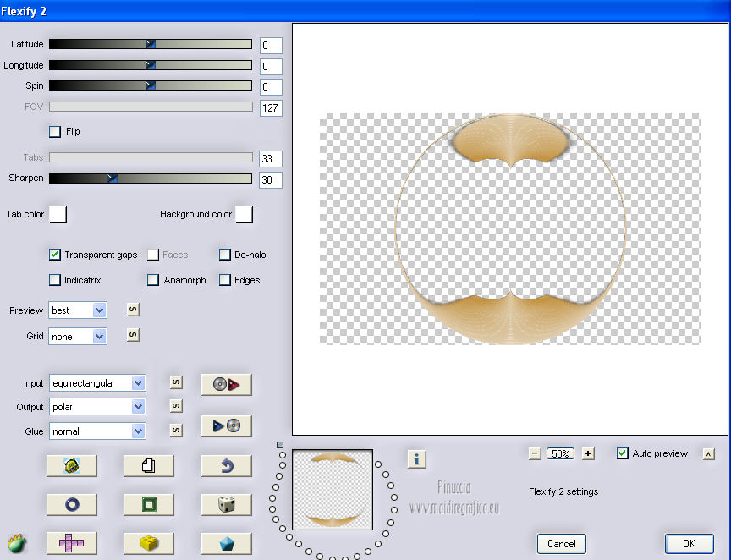
Task: Open the Tab color swatch
Action: tap(58, 215)
